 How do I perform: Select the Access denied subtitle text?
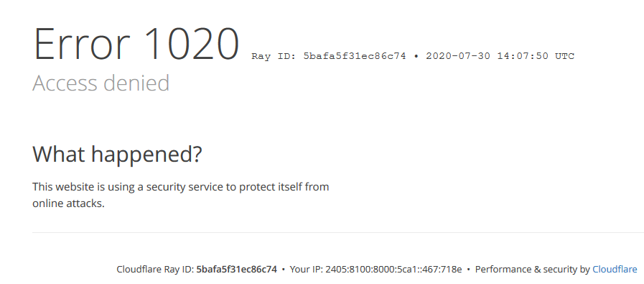[x=101, y=83]
